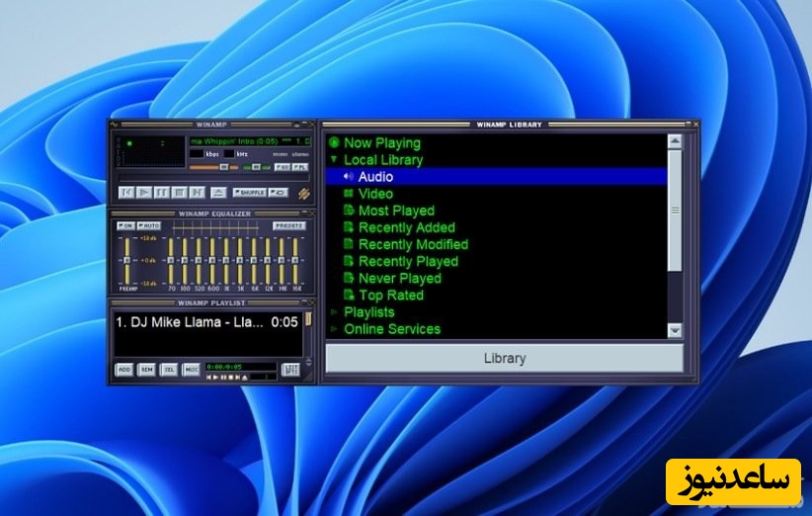Open the Most Played smart view

click(x=396, y=211)
